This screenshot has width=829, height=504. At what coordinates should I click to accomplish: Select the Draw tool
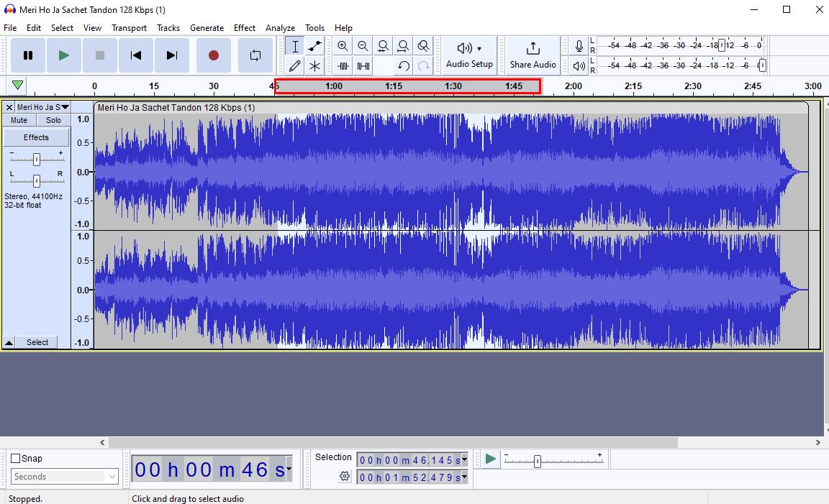[x=294, y=65]
